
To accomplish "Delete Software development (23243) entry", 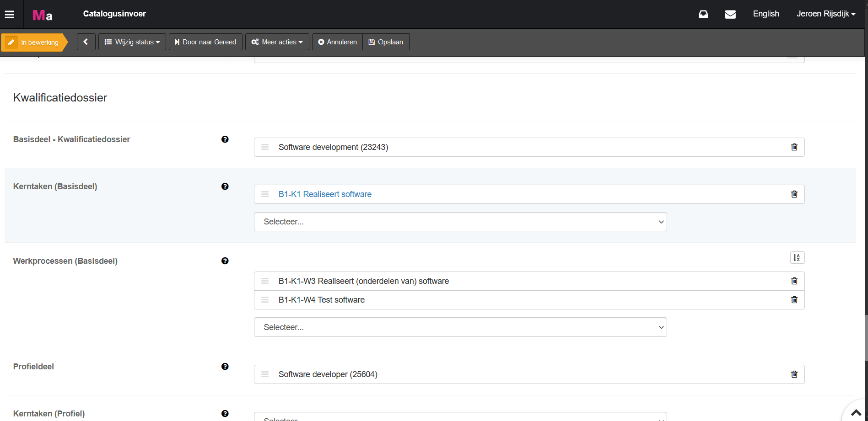I will (x=794, y=147).
